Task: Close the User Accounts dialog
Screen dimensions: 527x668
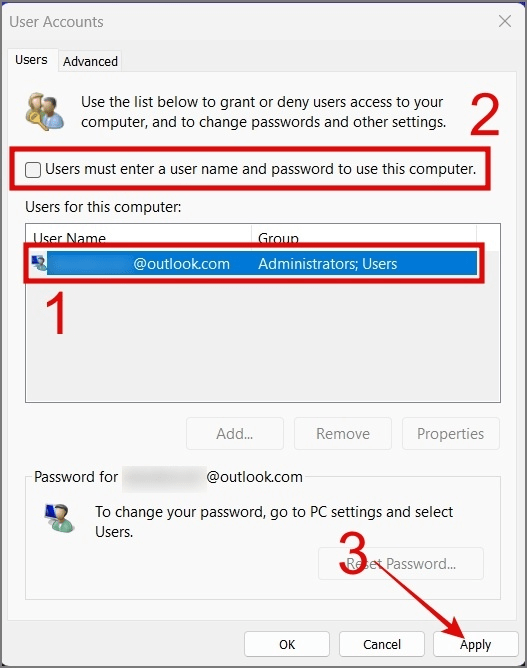Action: 505,21
